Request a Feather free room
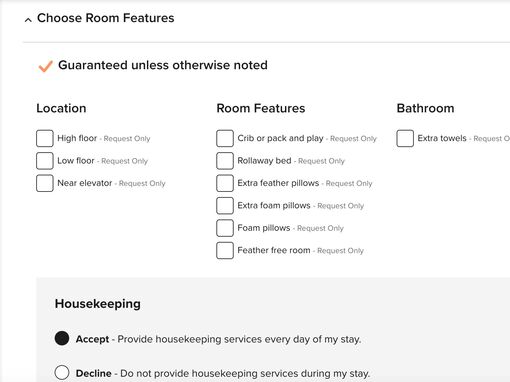510x382 pixels. 225,250
